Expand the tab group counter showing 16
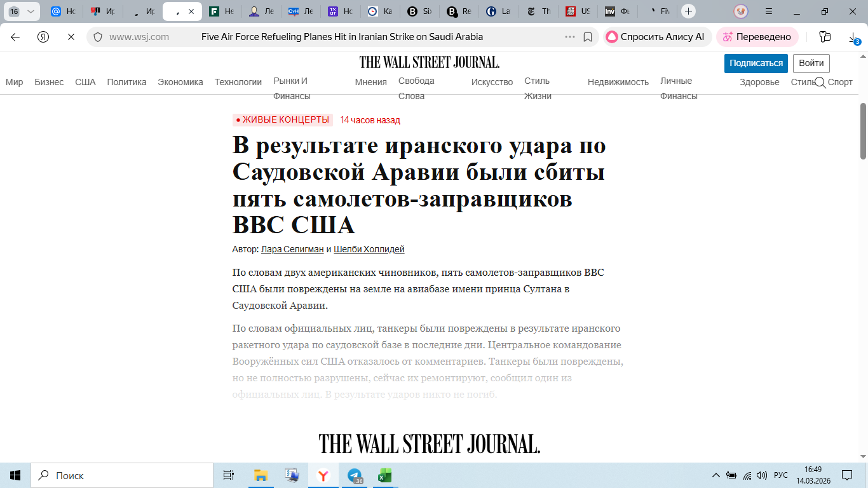Image resolution: width=868 pixels, height=488 pixels. pyautogui.click(x=22, y=11)
